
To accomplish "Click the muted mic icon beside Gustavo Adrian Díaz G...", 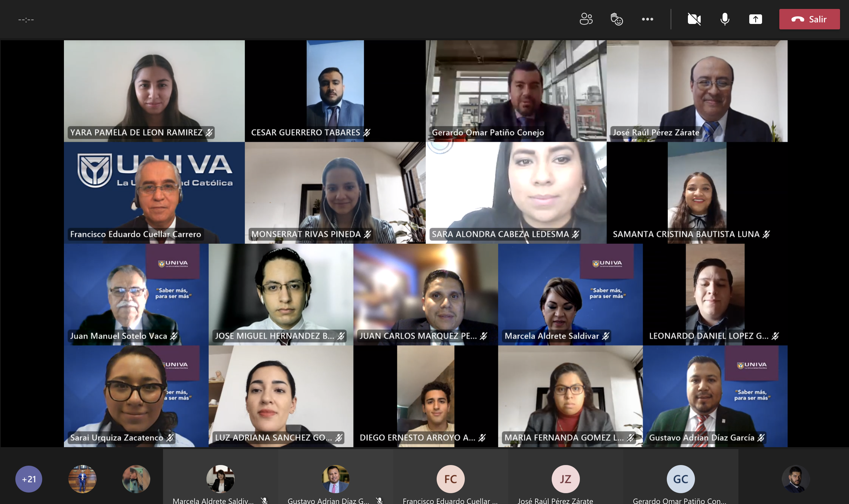I will click(380, 500).
